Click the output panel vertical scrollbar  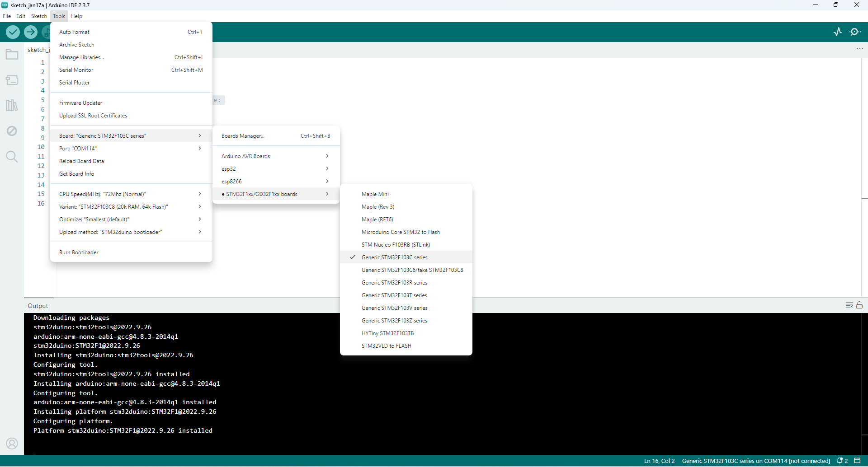pyautogui.click(x=864, y=384)
